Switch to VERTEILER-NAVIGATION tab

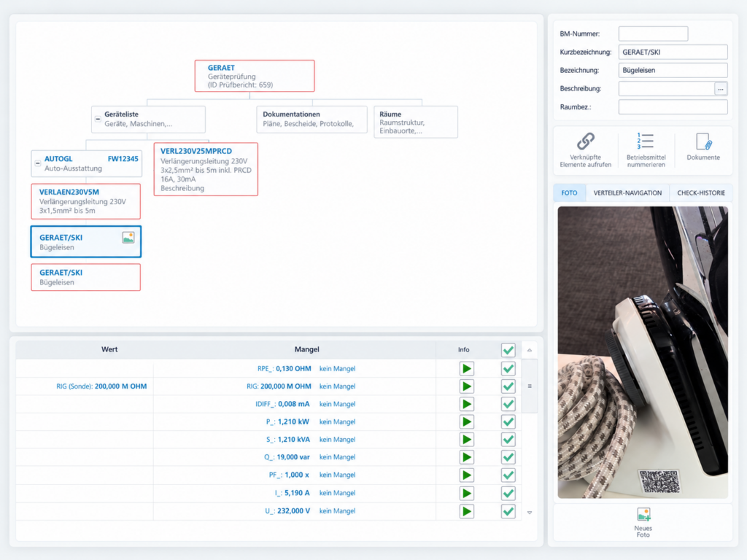[x=627, y=192]
